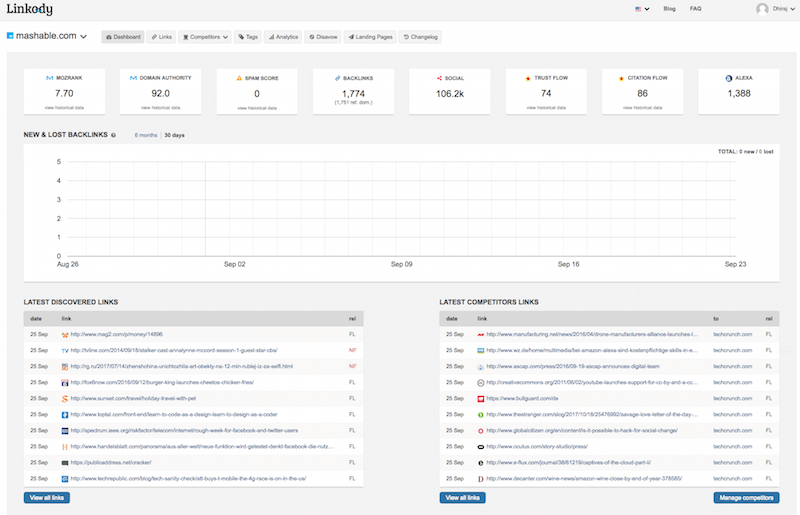Screen dimensions: 800x515
Task: Click the TV favicon of tvline.com row
Action: 65,351
